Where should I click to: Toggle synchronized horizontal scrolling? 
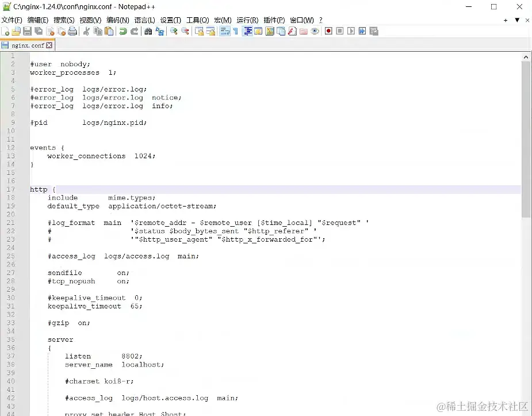coord(210,31)
